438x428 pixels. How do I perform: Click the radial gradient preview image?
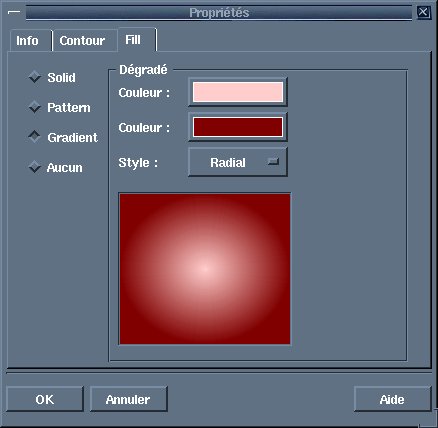pos(205,269)
